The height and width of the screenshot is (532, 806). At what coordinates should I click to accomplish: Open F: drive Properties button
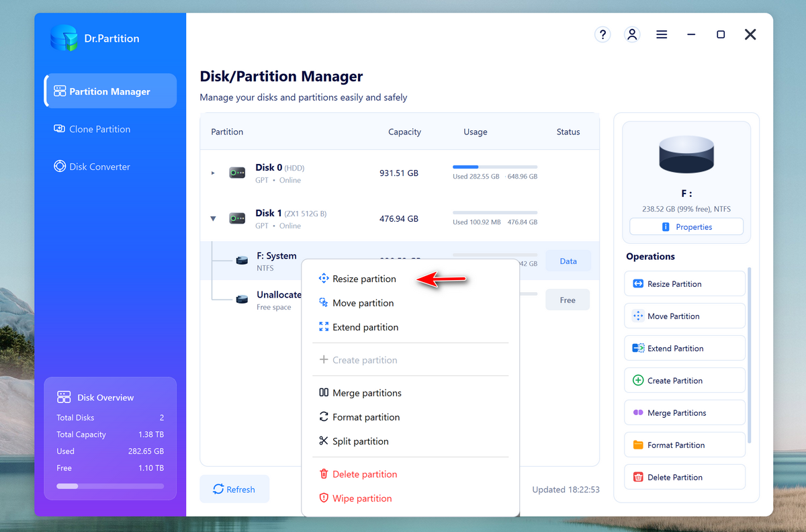[x=686, y=227]
